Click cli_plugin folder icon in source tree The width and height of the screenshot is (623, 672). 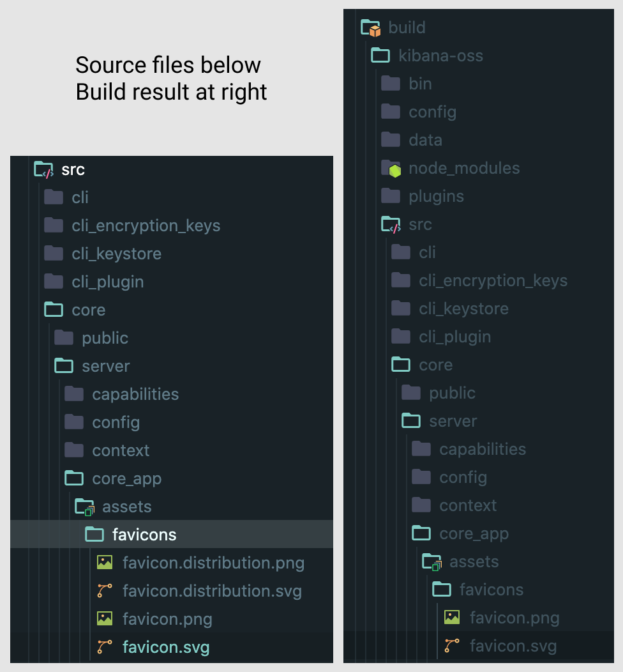(54, 282)
